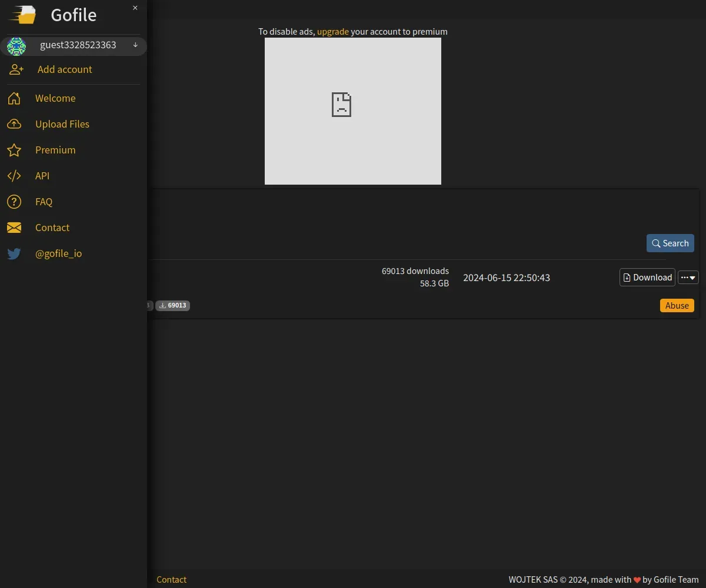
Task: Open the Premium menu item
Action: coord(55,150)
